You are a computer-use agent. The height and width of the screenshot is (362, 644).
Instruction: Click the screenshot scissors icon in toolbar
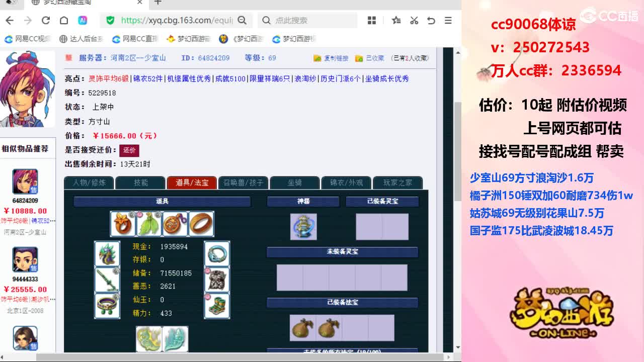tap(414, 19)
